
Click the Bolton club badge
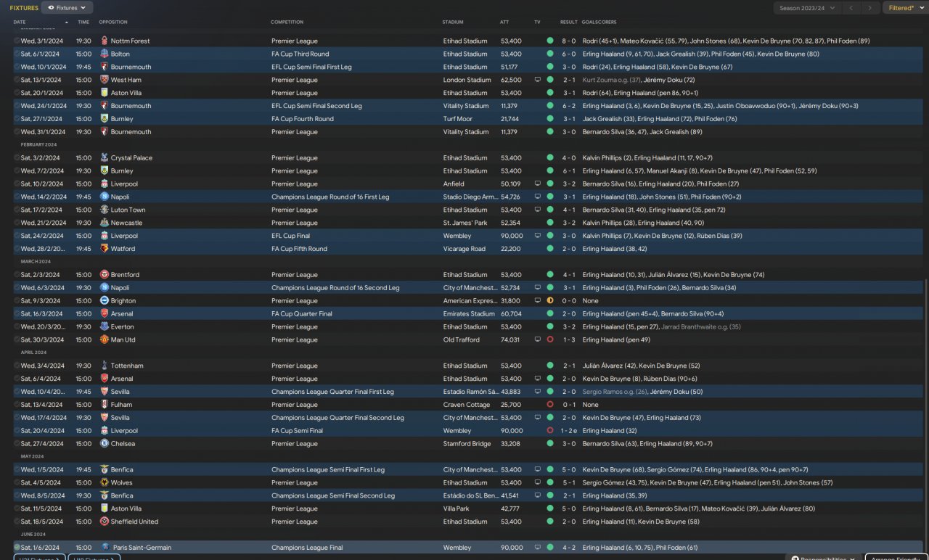pyautogui.click(x=105, y=54)
